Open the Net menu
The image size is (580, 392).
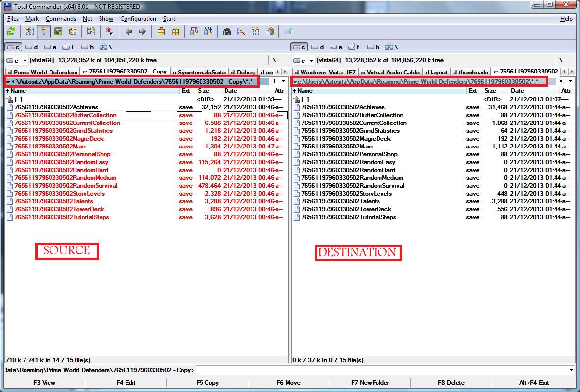coord(88,19)
